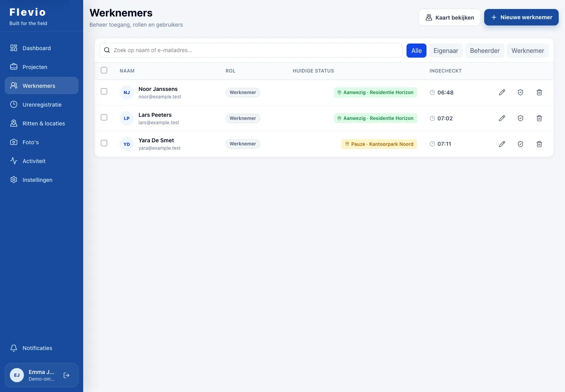Image resolution: width=565 pixels, height=392 pixels.
Task: Click the Werknemer role badge for Yara De Smet
Action: (x=243, y=144)
